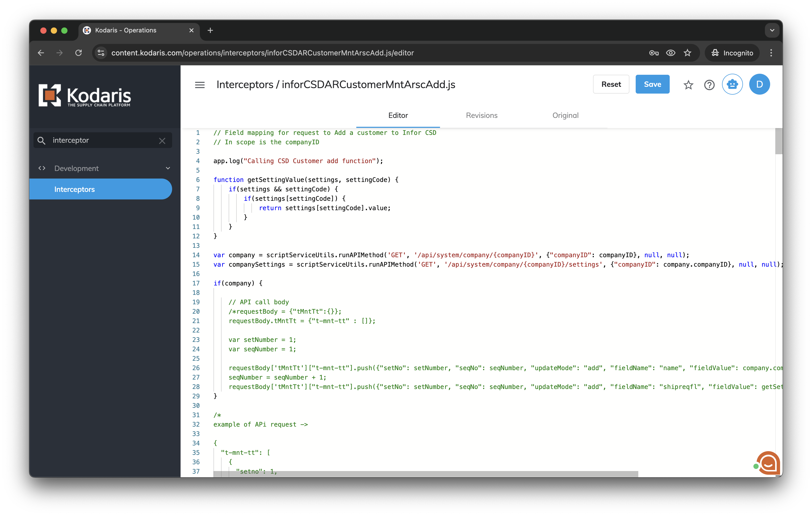The image size is (812, 516).
Task: Go forward in browser history
Action: pos(59,53)
